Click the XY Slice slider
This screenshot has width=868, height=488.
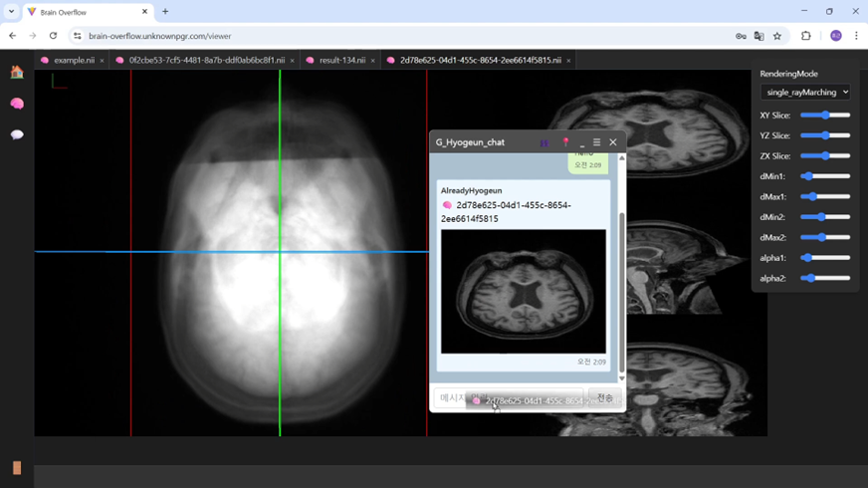point(825,116)
